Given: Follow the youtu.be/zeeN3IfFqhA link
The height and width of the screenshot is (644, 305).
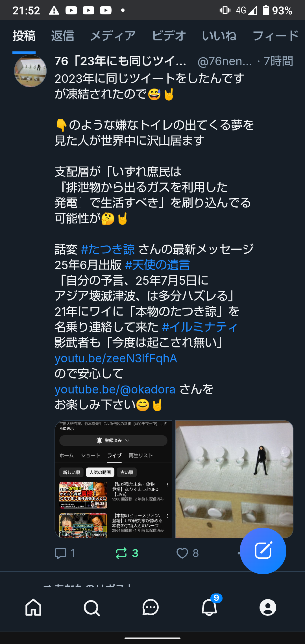Looking at the screenshot, I should click(x=116, y=358).
